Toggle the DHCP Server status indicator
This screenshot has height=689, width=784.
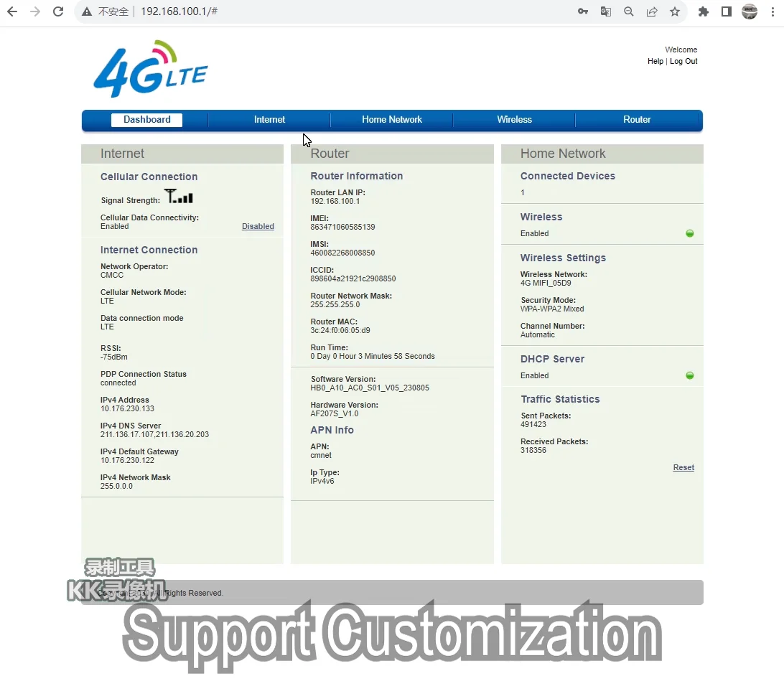click(x=690, y=375)
